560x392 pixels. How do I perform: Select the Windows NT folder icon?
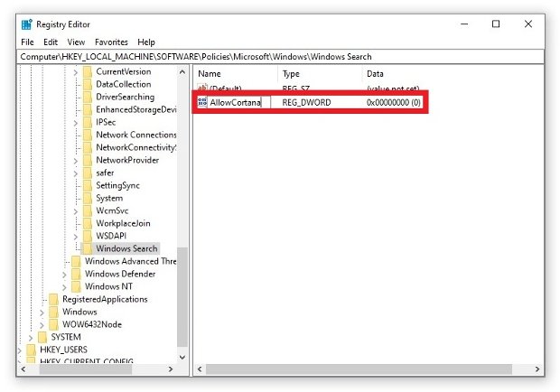tap(76, 286)
